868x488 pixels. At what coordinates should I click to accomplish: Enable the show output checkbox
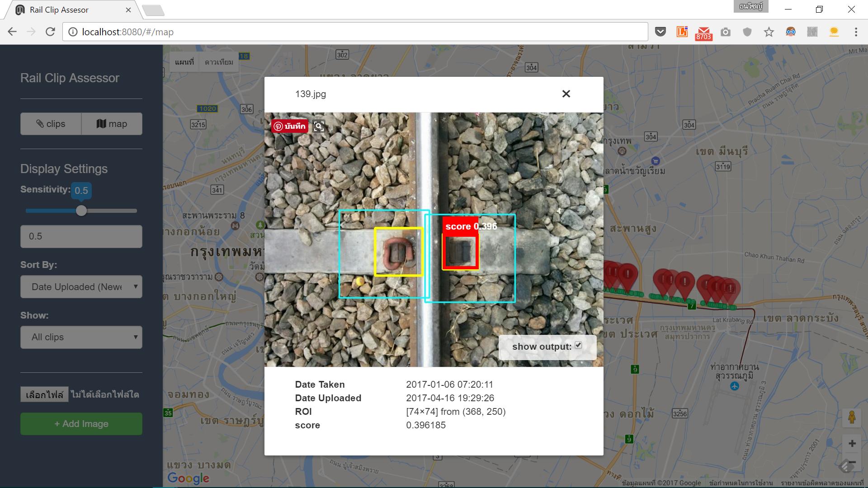pos(579,345)
